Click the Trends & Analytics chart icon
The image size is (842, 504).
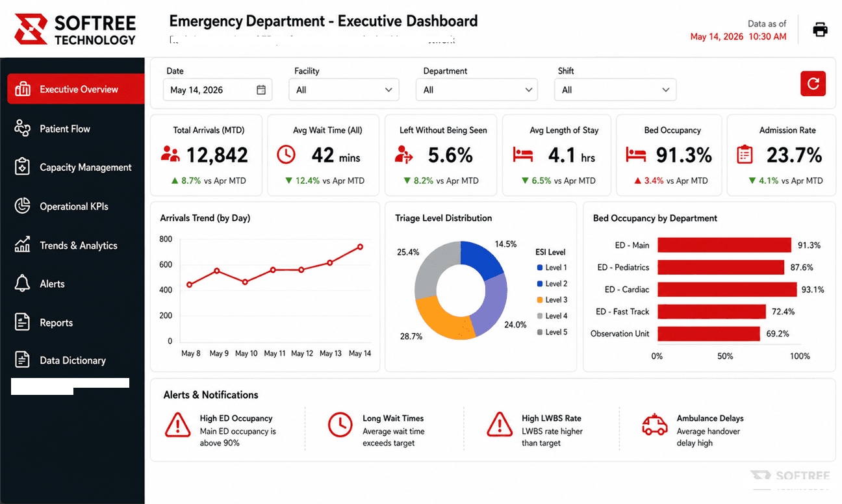(23, 245)
